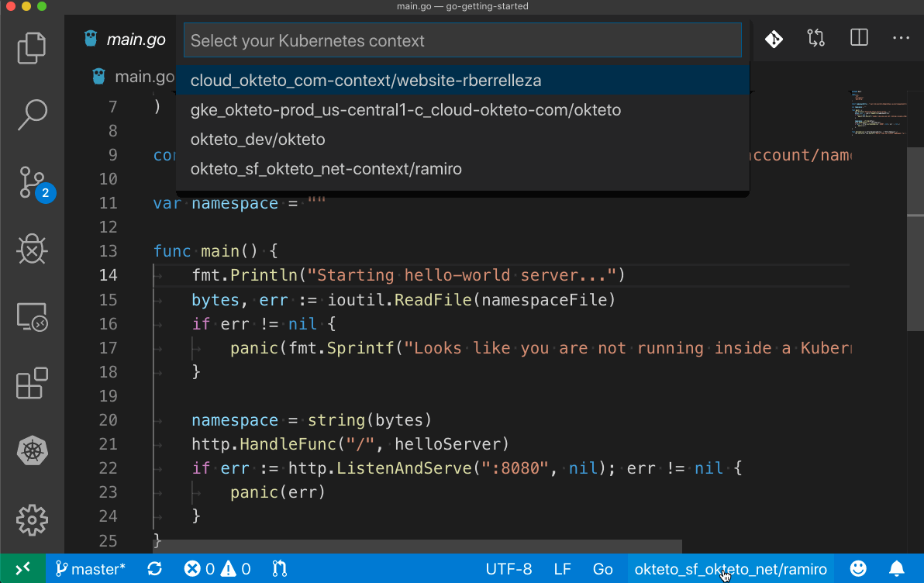Open errors and warnings count in status bar
This screenshot has width=924, height=583.
click(218, 569)
